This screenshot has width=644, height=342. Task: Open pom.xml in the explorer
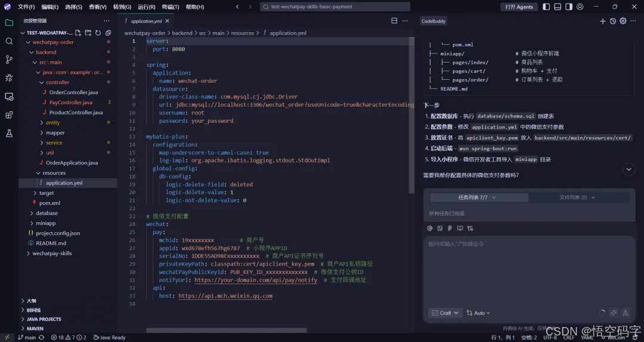pos(49,203)
